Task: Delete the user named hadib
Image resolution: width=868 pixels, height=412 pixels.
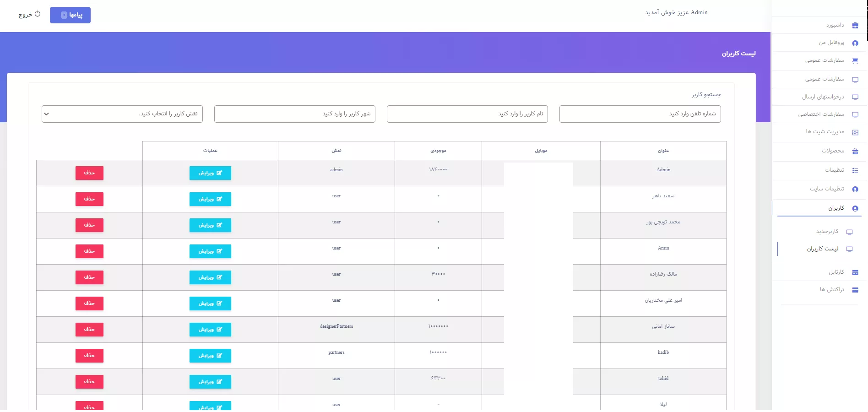Action: tap(89, 356)
